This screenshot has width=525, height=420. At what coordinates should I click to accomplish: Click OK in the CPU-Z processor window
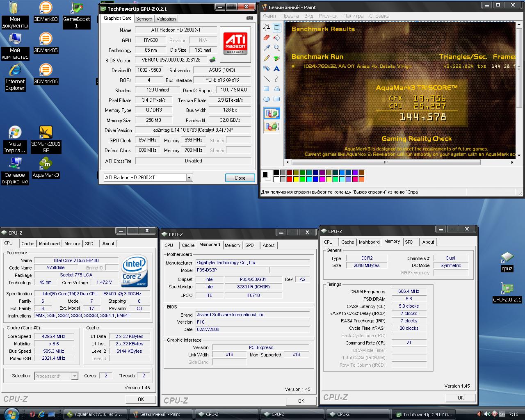(141, 399)
